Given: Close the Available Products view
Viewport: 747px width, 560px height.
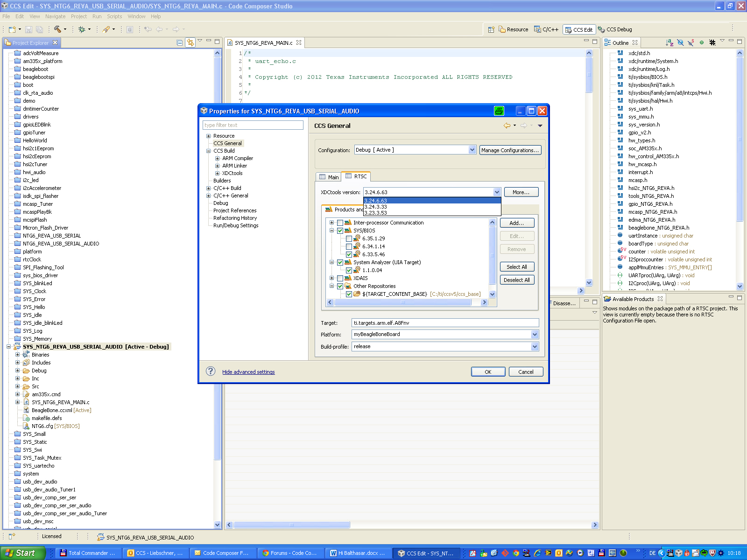Looking at the screenshot, I should point(660,299).
